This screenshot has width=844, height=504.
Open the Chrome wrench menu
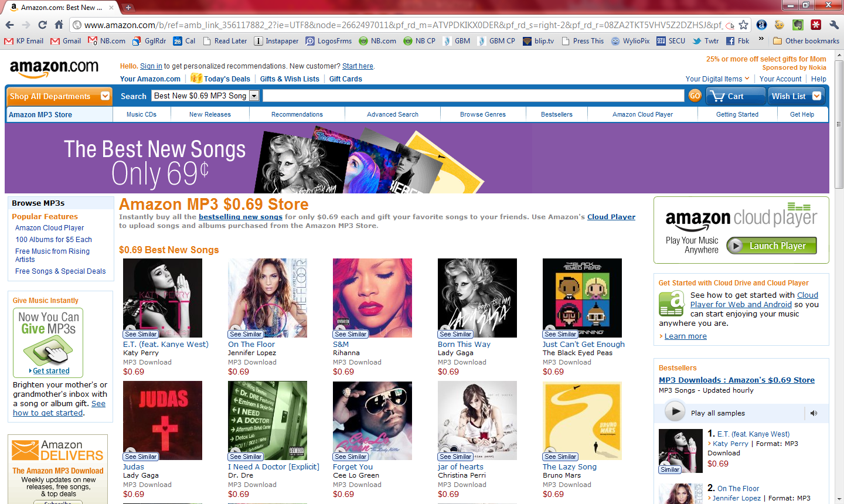pyautogui.click(x=834, y=25)
